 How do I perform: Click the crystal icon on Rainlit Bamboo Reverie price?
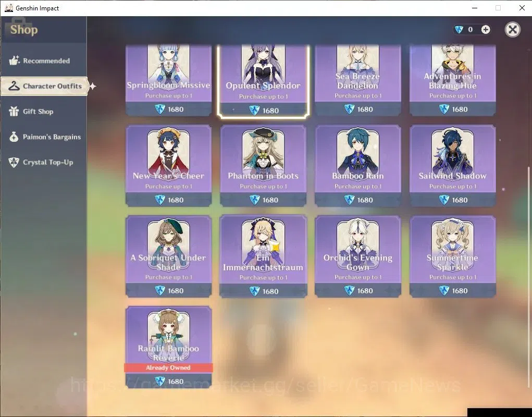pyautogui.click(x=160, y=382)
